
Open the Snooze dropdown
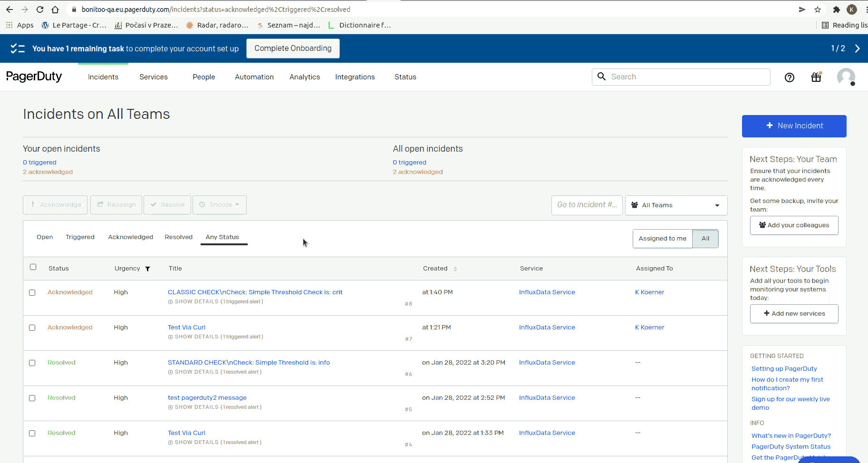220,205
